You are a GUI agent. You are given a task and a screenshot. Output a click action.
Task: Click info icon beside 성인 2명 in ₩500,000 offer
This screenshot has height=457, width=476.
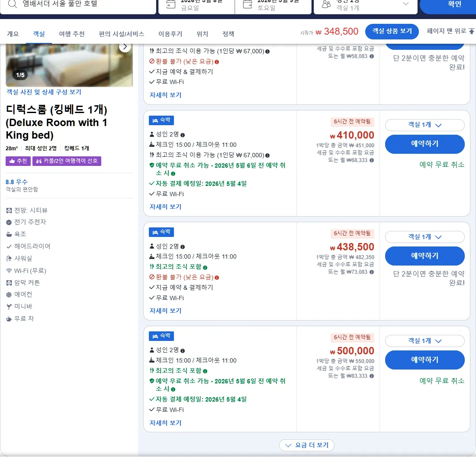[183, 350]
